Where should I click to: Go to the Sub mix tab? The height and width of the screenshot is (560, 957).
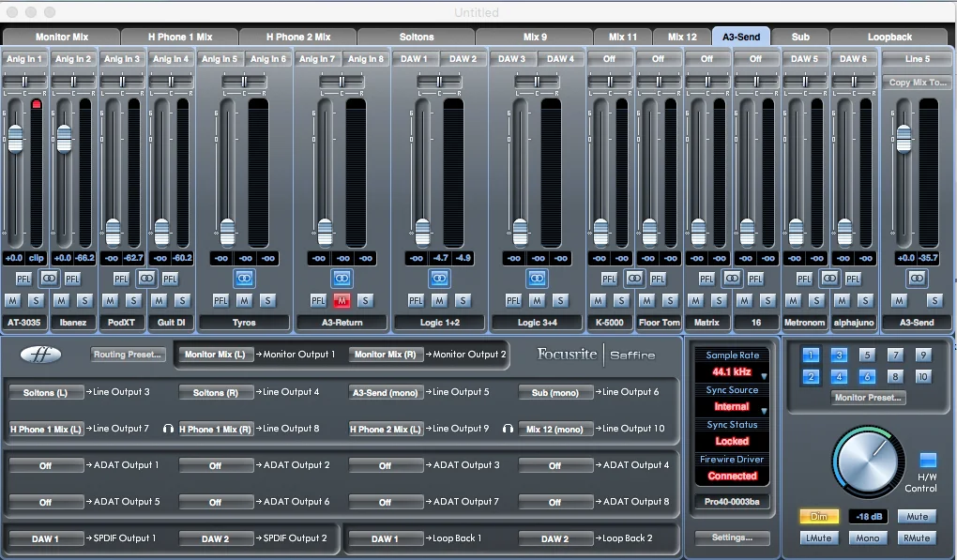(x=800, y=37)
